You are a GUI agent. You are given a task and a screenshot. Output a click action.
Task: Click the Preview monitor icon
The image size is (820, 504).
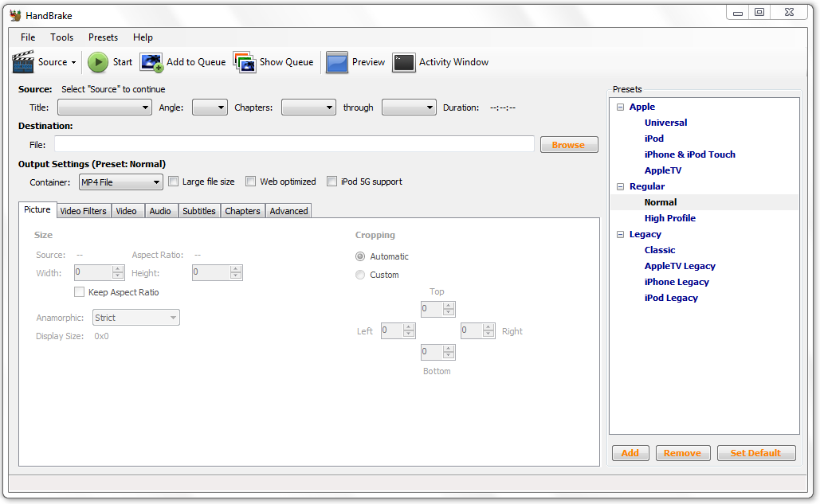click(x=337, y=62)
